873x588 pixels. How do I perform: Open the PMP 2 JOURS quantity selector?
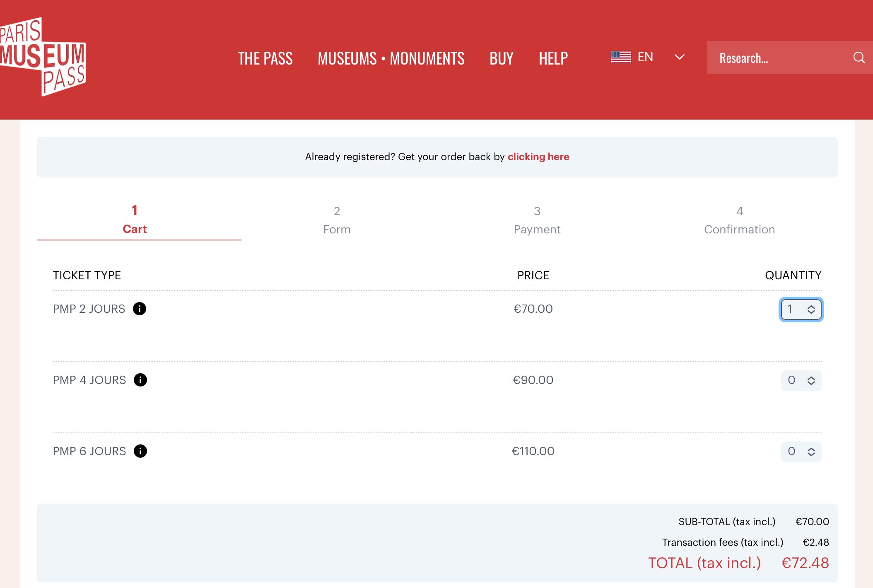pyautogui.click(x=801, y=310)
